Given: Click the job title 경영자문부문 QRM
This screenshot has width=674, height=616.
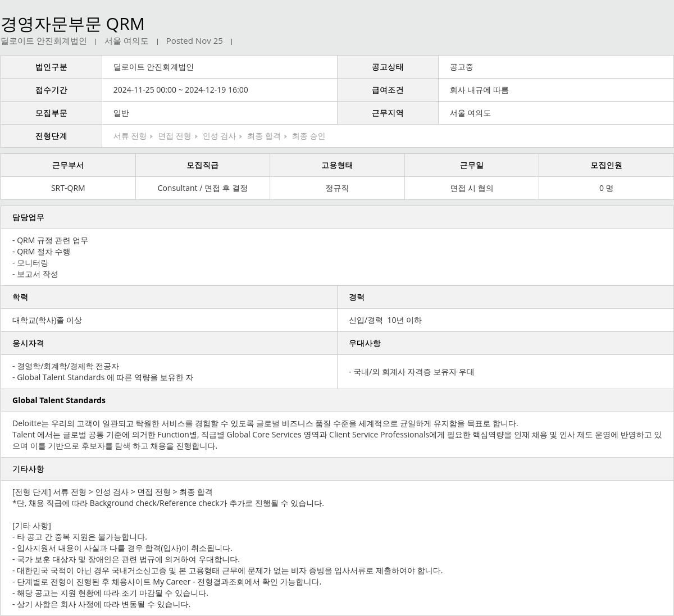Looking at the screenshot, I should [72, 24].
